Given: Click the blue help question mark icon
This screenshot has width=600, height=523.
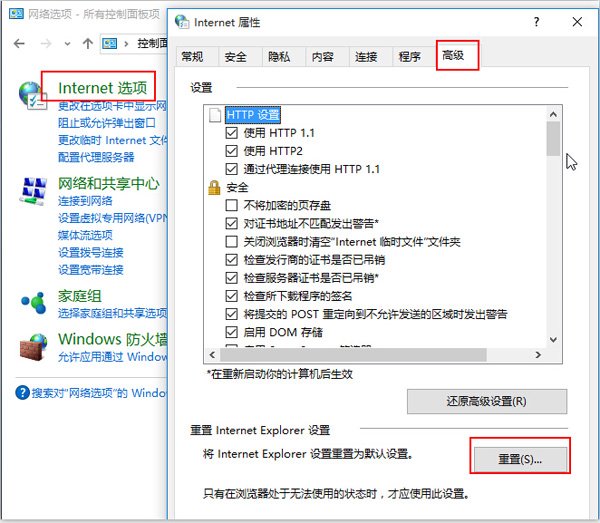Looking at the screenshot, I should tap(22, 393).
